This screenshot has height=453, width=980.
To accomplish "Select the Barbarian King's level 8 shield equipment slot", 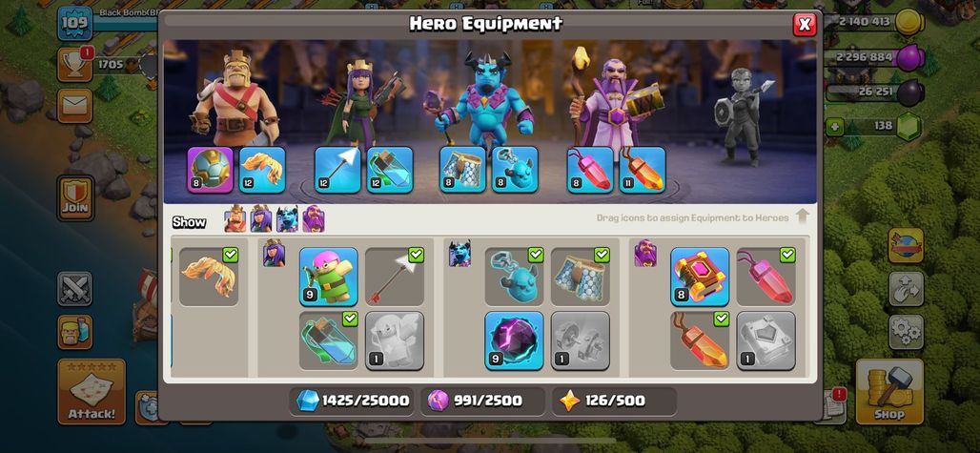I will point(210,170).
